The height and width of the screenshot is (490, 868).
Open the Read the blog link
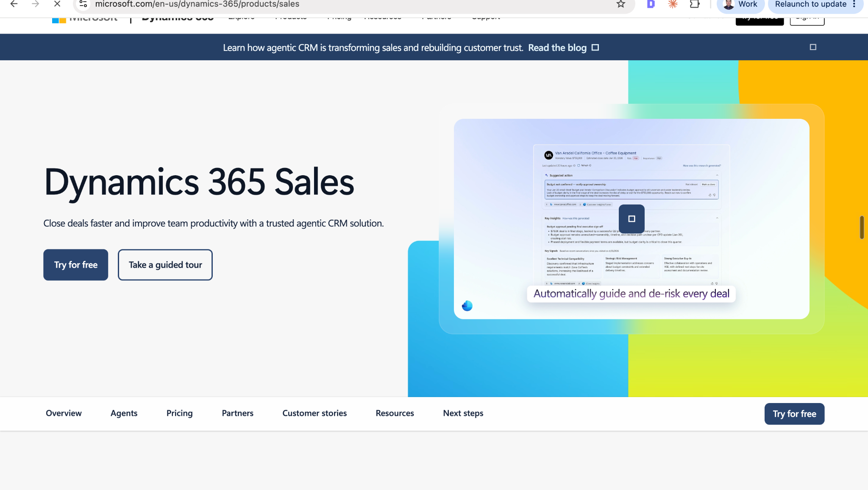557,48
